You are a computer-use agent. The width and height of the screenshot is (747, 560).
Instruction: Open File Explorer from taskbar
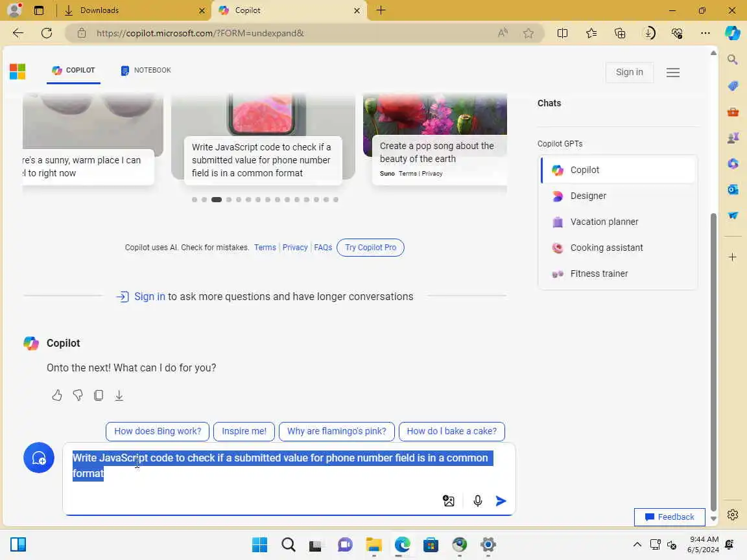coord(373,544)
